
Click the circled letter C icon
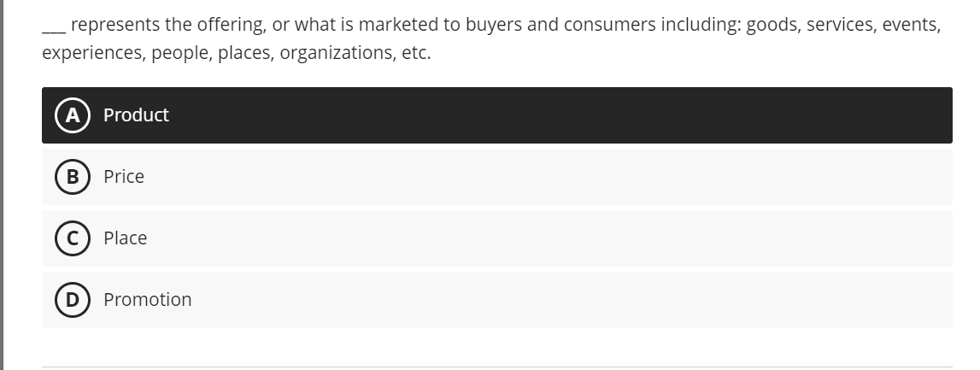pyautogui.click(x=73, y=238)
